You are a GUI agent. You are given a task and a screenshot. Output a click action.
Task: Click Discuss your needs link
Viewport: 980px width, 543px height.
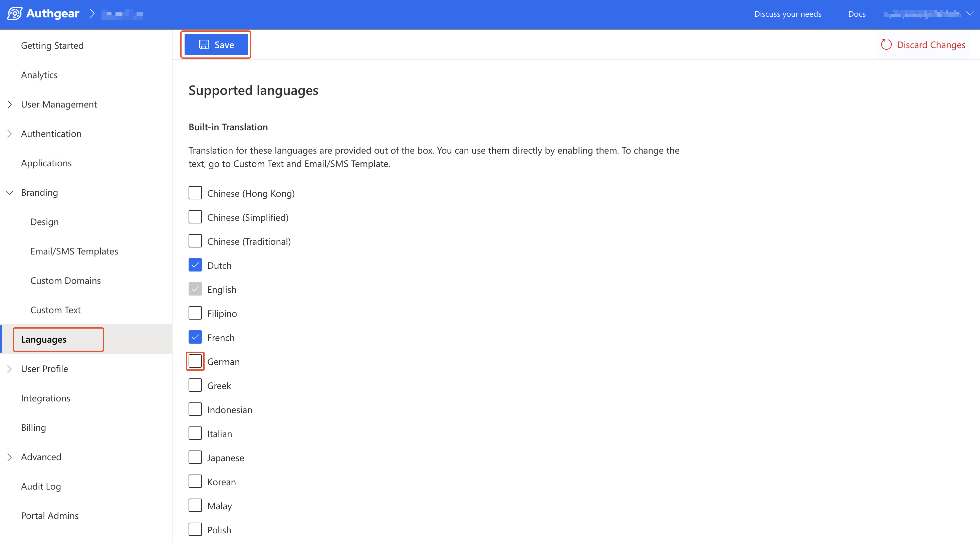coord(787,14)
